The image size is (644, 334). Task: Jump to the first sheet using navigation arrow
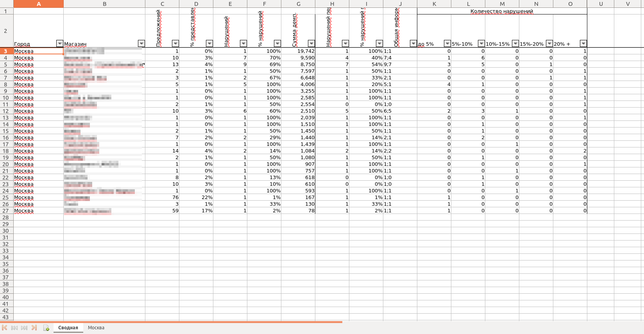[x=5, y=328]
